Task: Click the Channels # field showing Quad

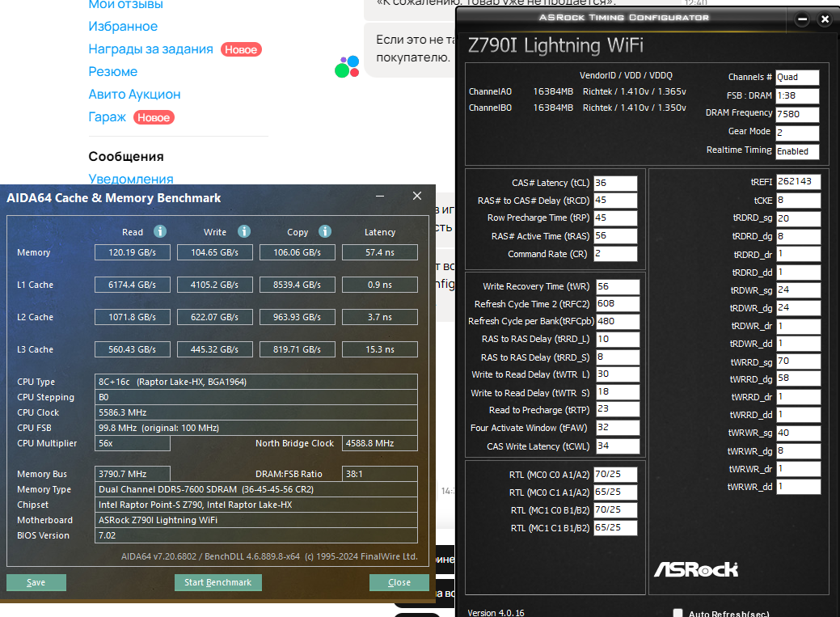Action: pos(797,77)
